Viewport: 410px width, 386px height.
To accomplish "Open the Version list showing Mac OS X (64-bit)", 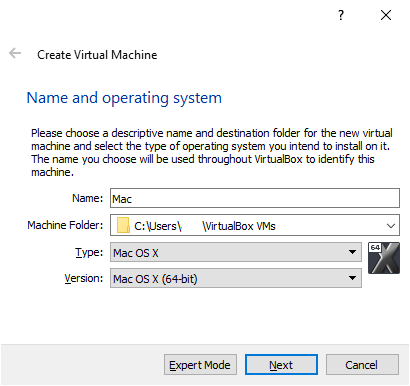I will click(x=236, y=278).
